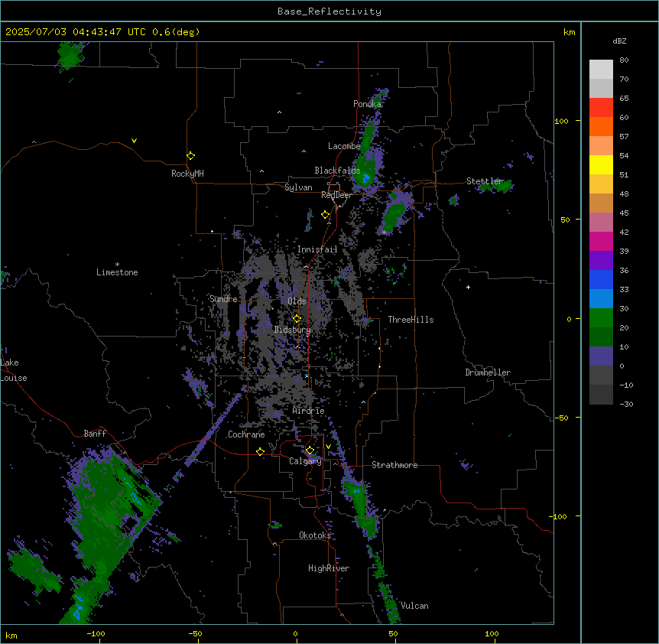This screenshot has width=659, height=644.
Task: Click the Vulcan city label
Action: 414,606
